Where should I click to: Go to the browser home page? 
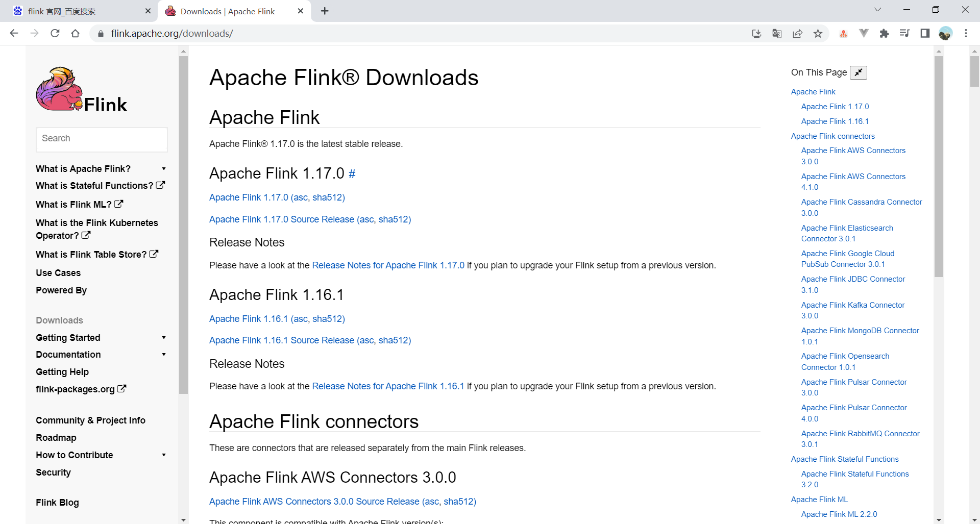pos(76,33)
